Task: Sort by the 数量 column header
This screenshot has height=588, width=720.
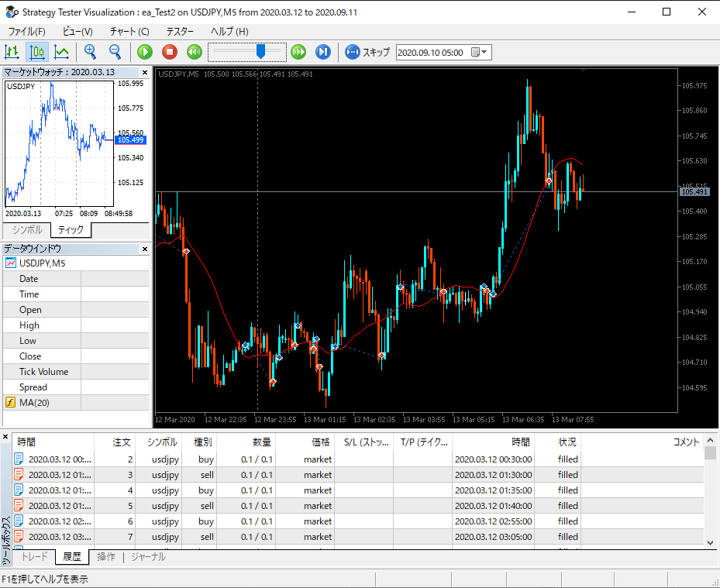Action: 246,442
